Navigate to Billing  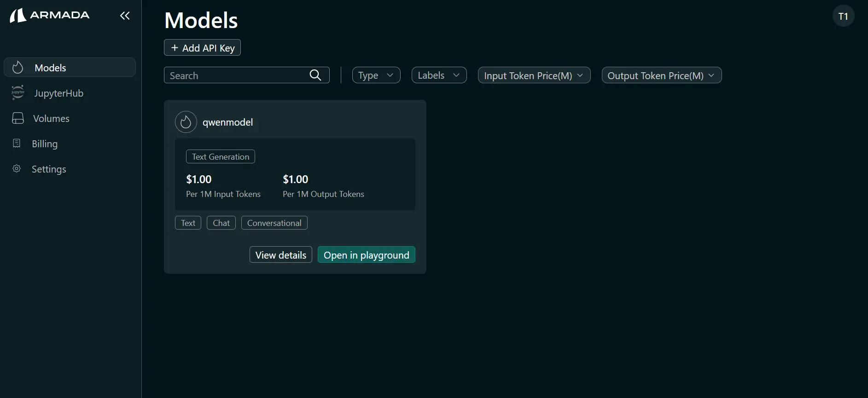coord(70,144)
